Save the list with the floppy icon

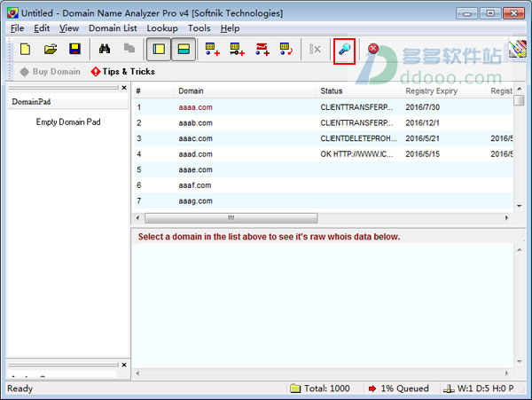click(x=74, y=49)
